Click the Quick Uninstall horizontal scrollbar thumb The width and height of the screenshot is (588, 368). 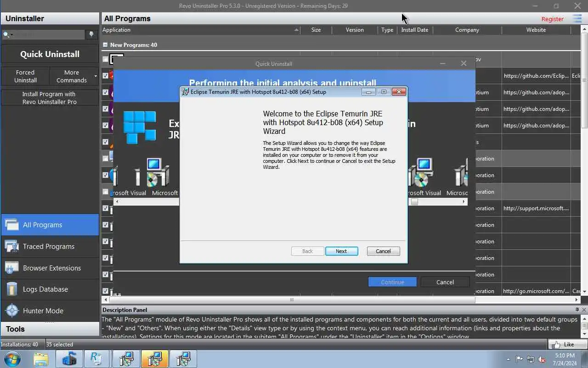pyautogui.click(x=414, y=201)
